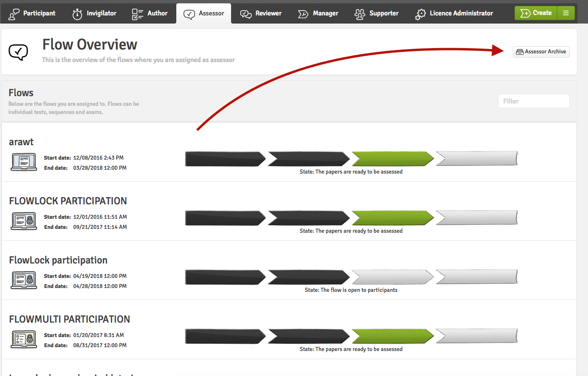This screenshot has height=376, width=588.
Task: Open the arawt flow title
Action: [22, 142]
